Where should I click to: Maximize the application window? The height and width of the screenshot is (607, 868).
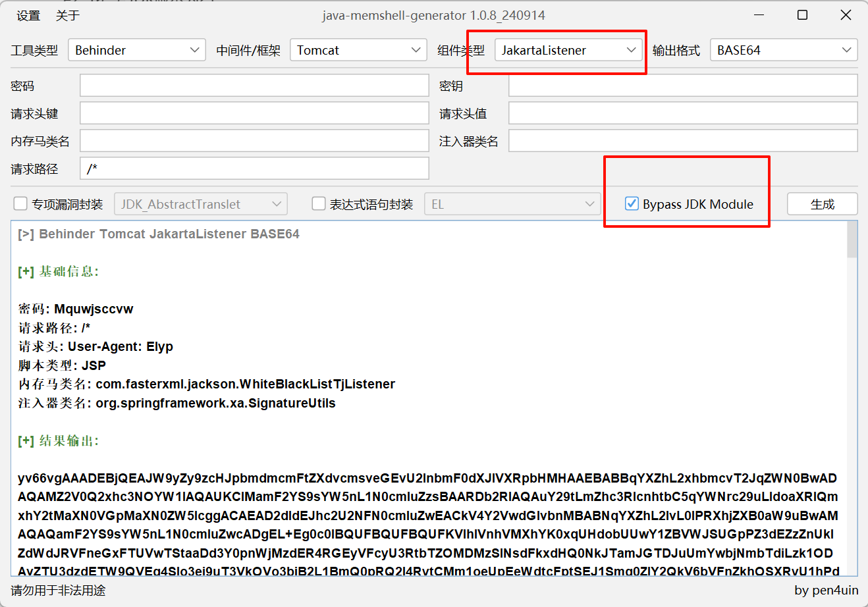pos(802,15)
